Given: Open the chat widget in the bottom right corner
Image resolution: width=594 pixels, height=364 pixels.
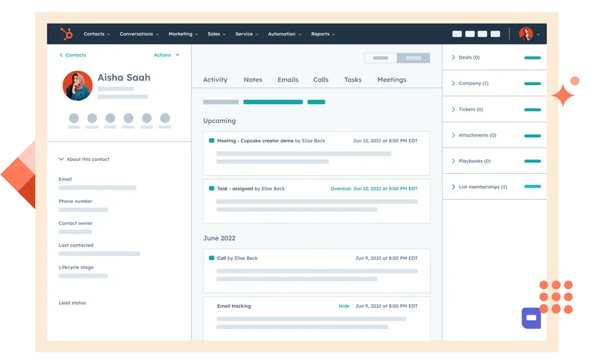Looking at the screenshot, I should coord(531,317).
